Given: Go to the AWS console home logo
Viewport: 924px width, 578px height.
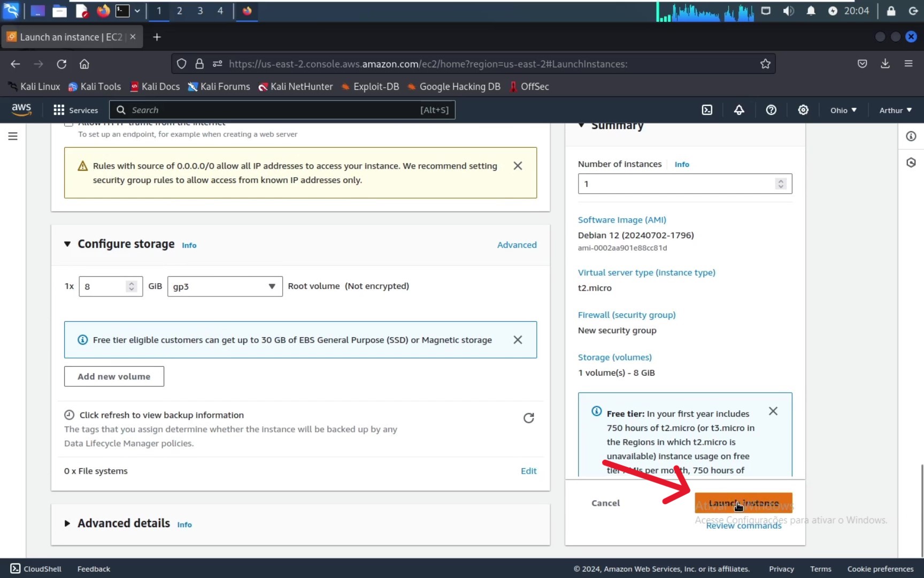Looking at the screenshot, I should [21, 109].
